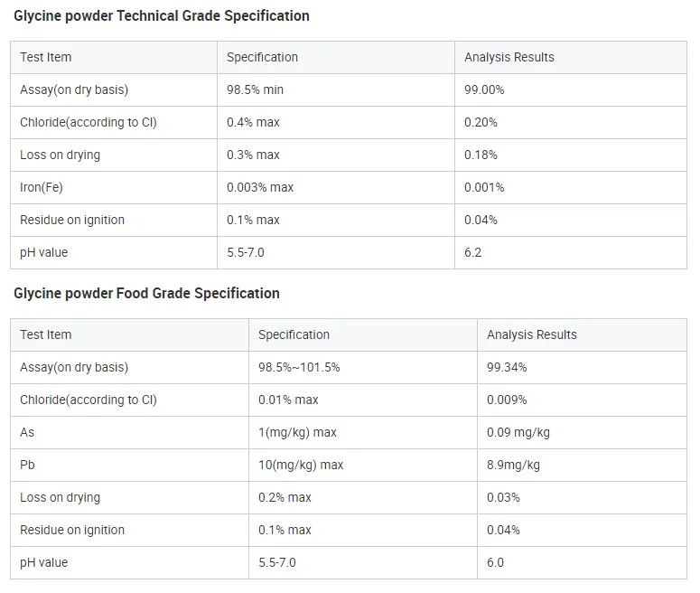Click the 10(mg/kg) max lead specification

[x=301, y=466]
